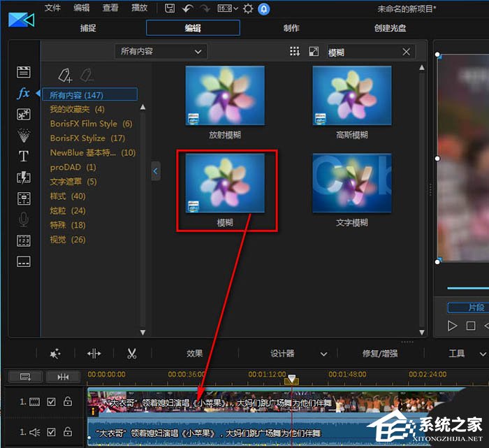
Task: Collapse the tag panel with left chevron
Action: [x=156, y=171]
